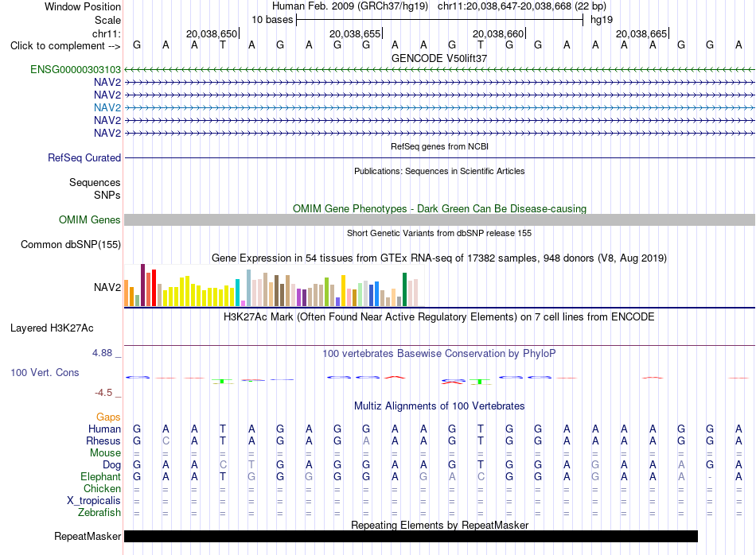Select the Elephant species row label
Image resolution: width=756 pixels, height=555 pixels.
pos(100,476)
